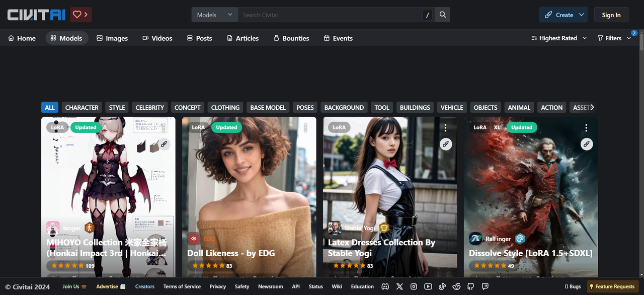Click remix link icon on Latex Dresses card
Screen dimensions: 644x295
click(x=445, y=144)
